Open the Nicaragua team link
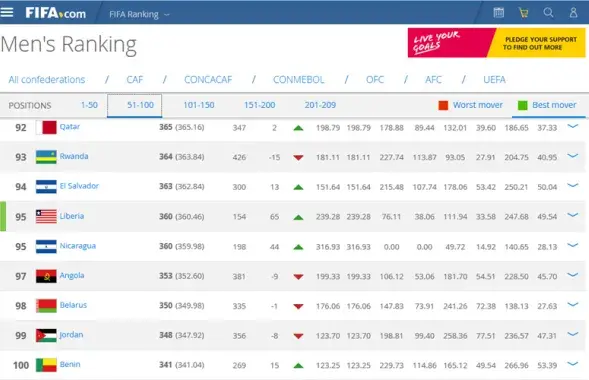Viewport: 589px width, 380px height. tap(78, 246)
